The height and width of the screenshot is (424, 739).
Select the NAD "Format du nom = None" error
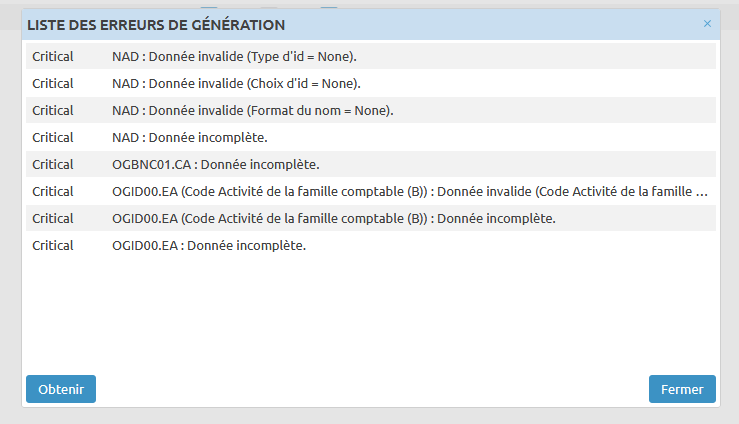[x=253, y=110]
